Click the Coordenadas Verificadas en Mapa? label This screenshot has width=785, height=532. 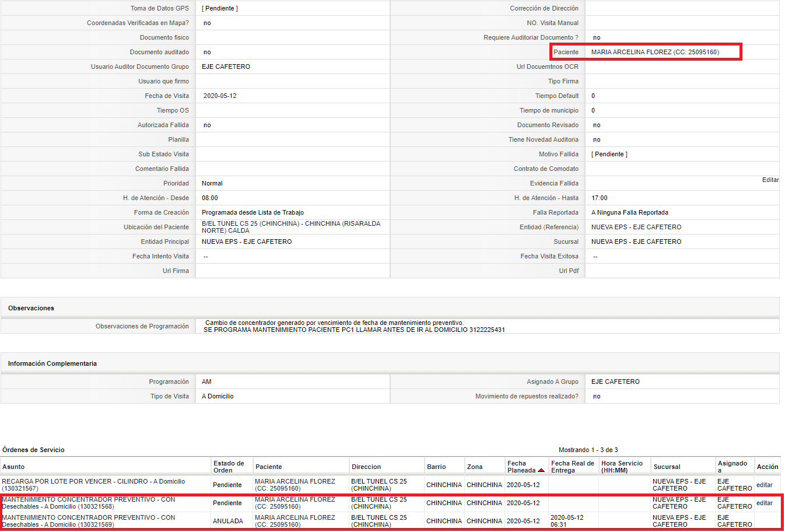(138, 23)
